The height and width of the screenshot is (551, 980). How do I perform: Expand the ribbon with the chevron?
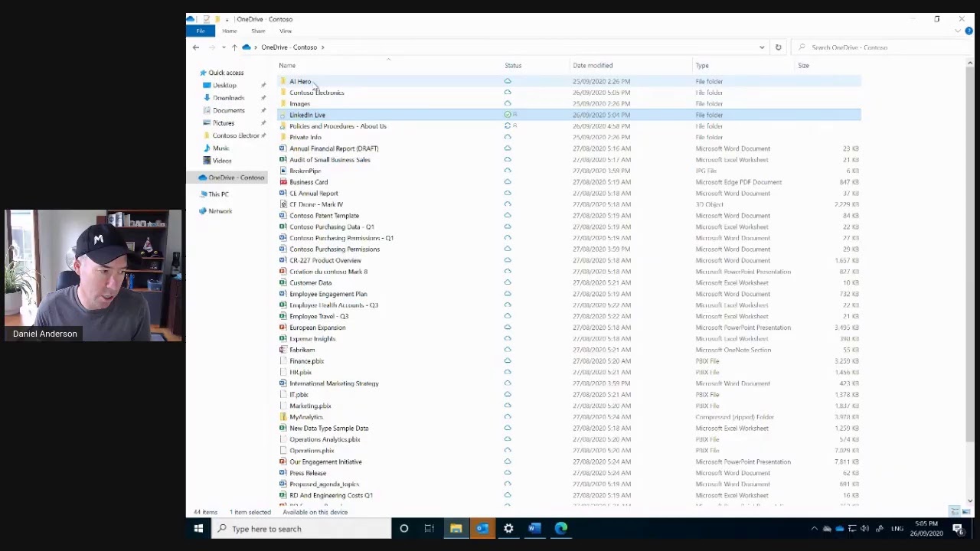(x=958, y=31)
